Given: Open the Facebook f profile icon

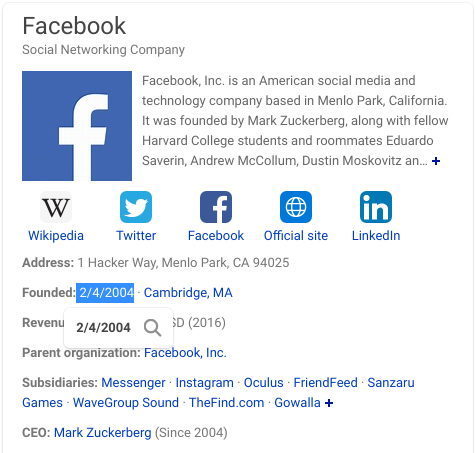Looking at the screenshot, I should click(216, 207).
